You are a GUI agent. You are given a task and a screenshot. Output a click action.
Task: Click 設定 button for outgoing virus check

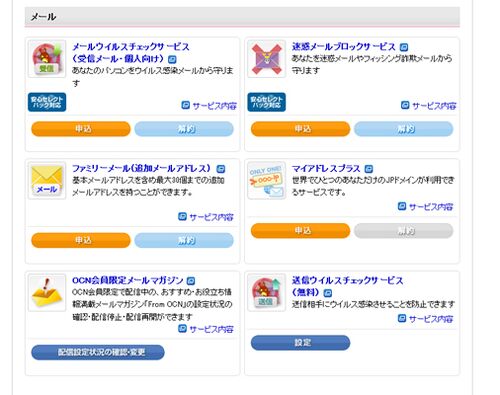click(x=301, y=343)
